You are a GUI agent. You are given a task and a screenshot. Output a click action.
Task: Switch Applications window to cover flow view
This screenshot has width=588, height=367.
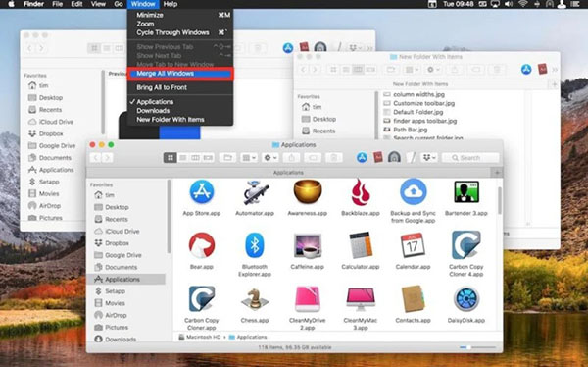pos(208,158)
